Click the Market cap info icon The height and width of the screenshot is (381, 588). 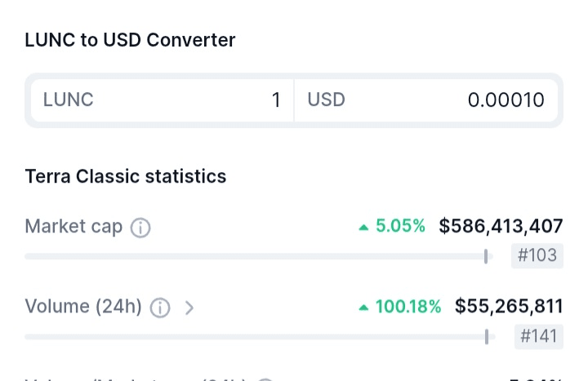click(140, 228)
